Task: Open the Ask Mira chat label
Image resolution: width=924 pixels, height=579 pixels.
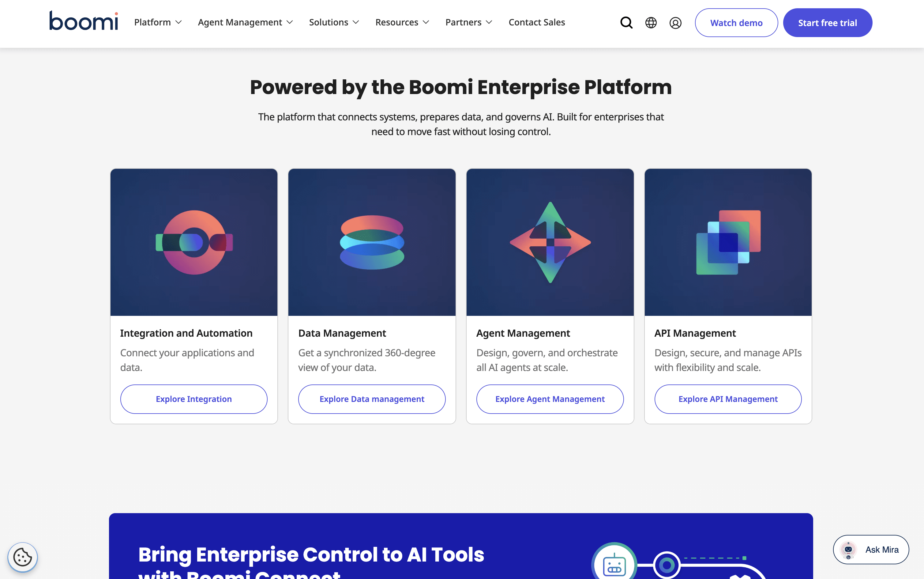Action: click(x=882, y=550)
